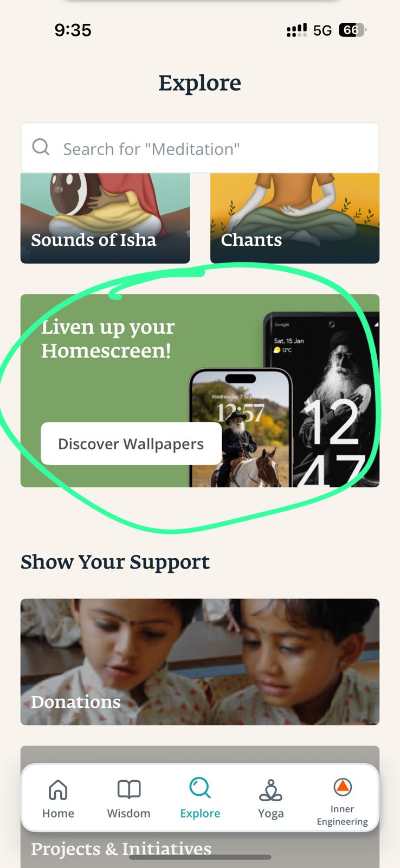Select the Explore magnifier icon in nav bar
Screen dimensions: 400x868
(200, 788)
